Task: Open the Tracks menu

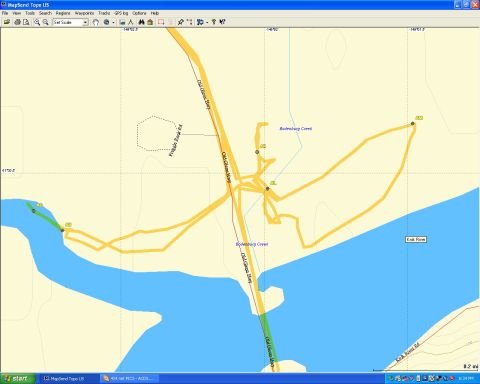Action: (104, 13)
